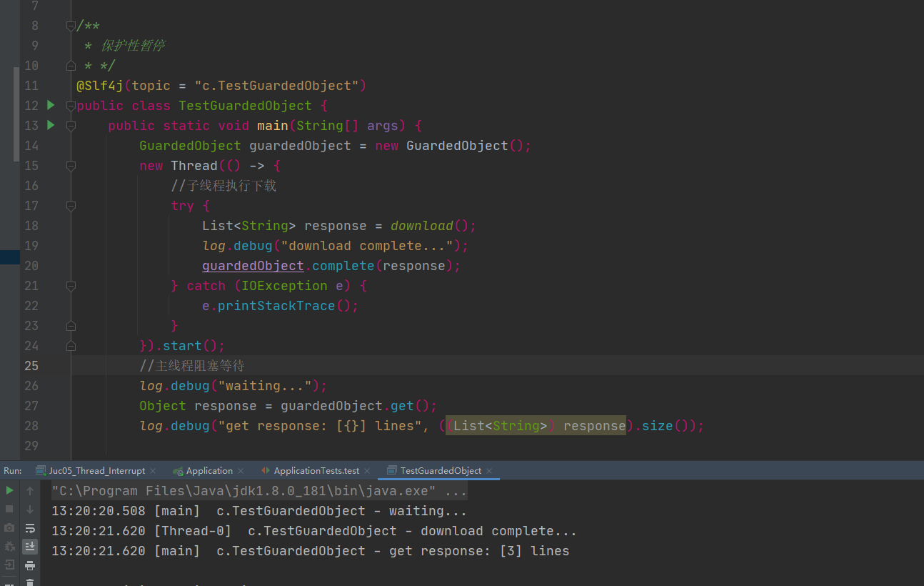This screenshot has height=586, width=924.
Task: Rerun TestGuardedObject from the Run panel
Action: 9,490
